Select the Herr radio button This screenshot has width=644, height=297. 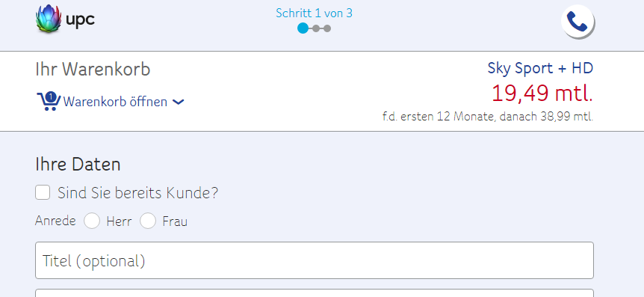coord(92,221)
